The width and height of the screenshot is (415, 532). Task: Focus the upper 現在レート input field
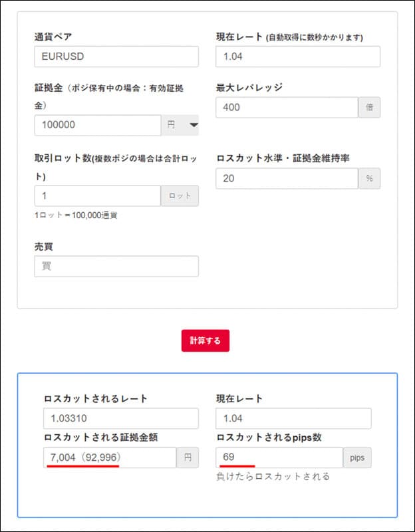tap(298, 57)
